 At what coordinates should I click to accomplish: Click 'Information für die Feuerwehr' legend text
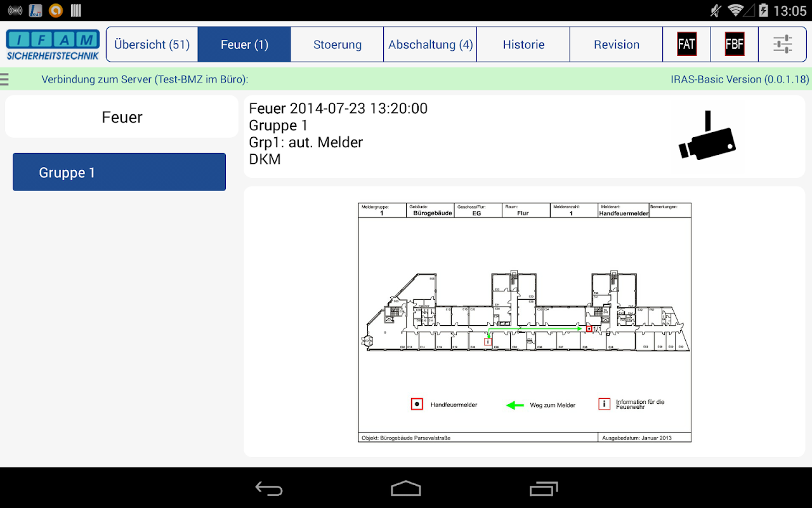click(x=640, y=404)
